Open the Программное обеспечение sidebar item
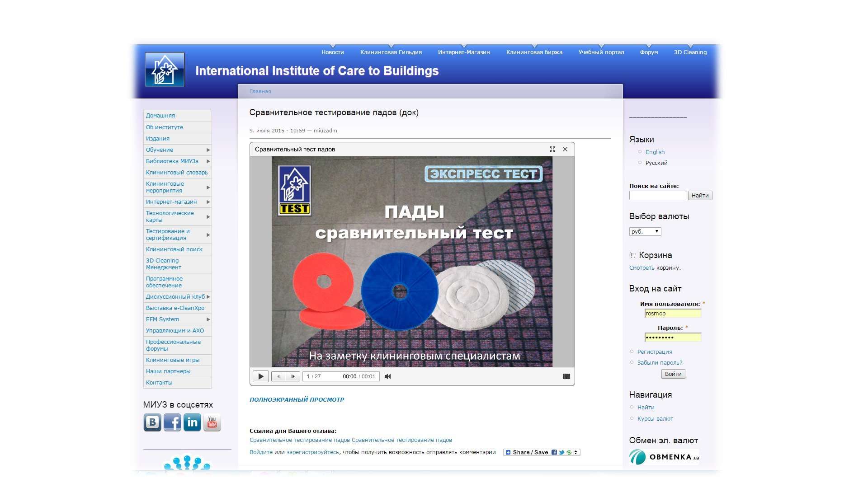Image resolution: width=868 pixels, height=488 pixels. [x=177, y=282]
